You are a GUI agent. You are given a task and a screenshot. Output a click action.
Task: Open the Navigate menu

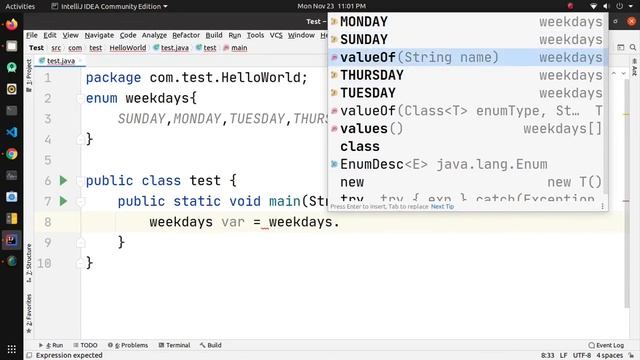pos(99,36)
